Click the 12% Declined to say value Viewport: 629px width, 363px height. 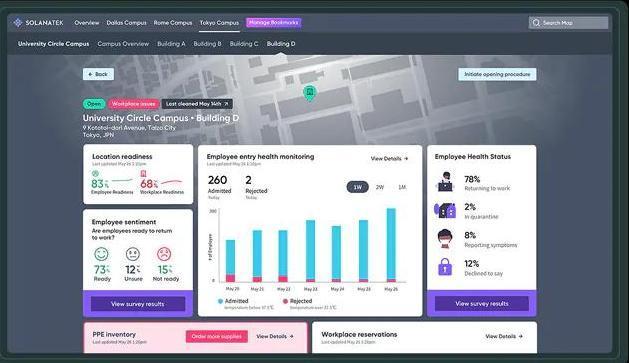[471, 264]
